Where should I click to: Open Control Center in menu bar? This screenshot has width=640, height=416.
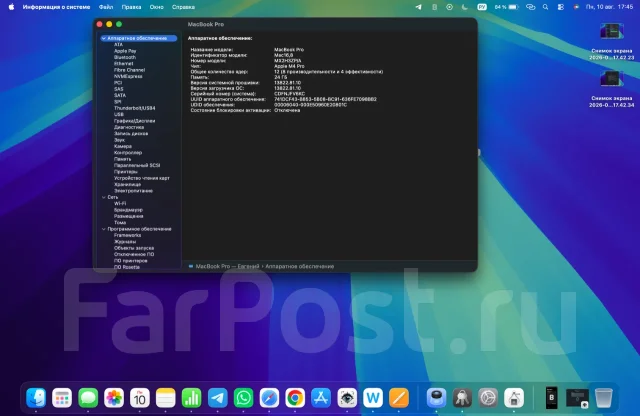tap(561, 7)
